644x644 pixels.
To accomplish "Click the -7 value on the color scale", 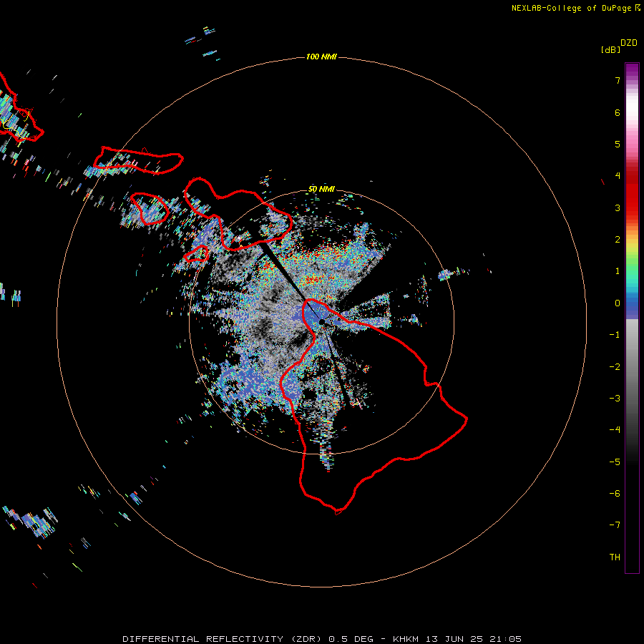I will coord(615,525).
